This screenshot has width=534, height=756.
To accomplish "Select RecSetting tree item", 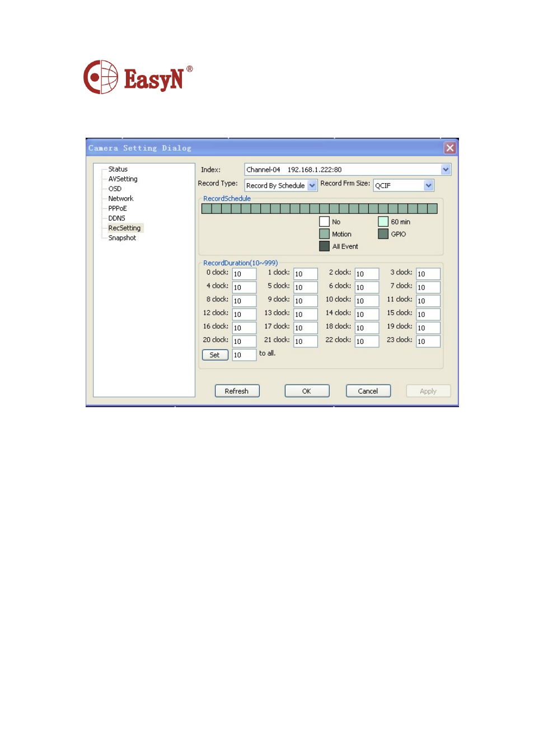I will (x=125, y=228).
